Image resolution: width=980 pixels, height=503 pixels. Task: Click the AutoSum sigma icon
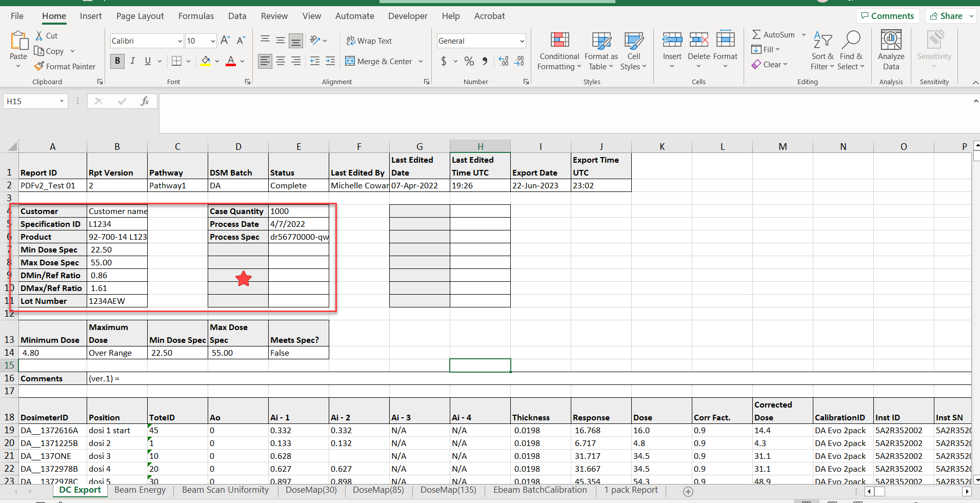click(x=756, y=35)
